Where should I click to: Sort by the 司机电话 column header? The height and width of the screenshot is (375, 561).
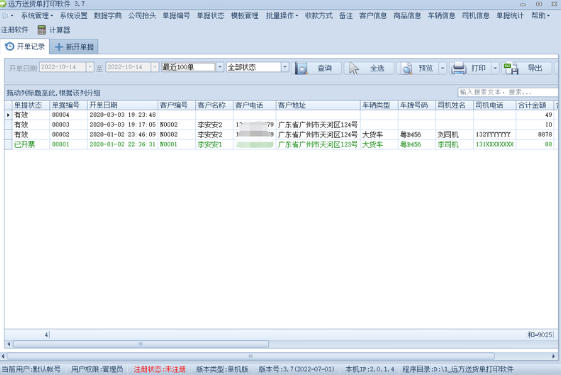pos(494,105)
